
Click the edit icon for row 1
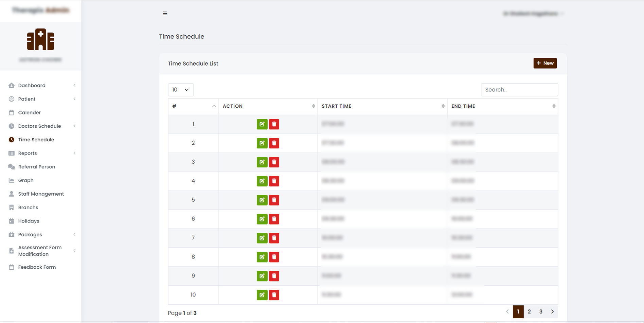coord(262,124)
